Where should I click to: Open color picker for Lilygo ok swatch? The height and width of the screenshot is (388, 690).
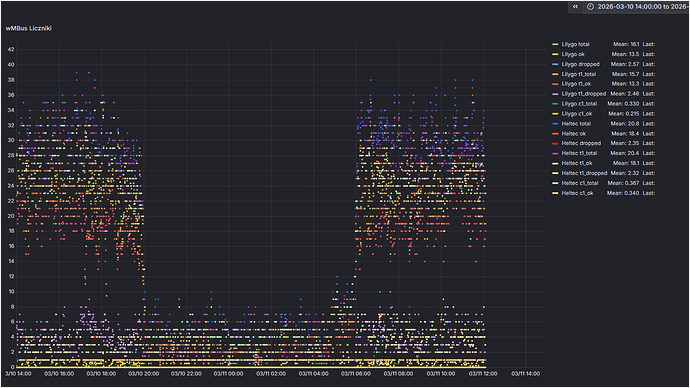click(x=555, y=54)
